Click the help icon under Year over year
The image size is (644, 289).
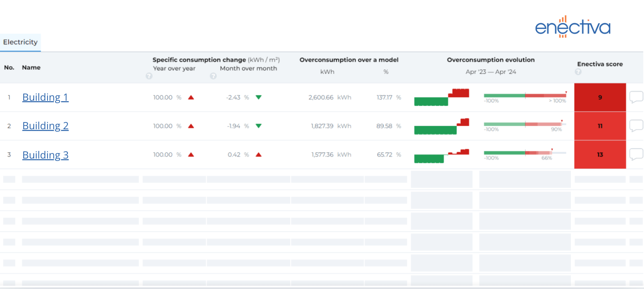[x=149, y=76]
